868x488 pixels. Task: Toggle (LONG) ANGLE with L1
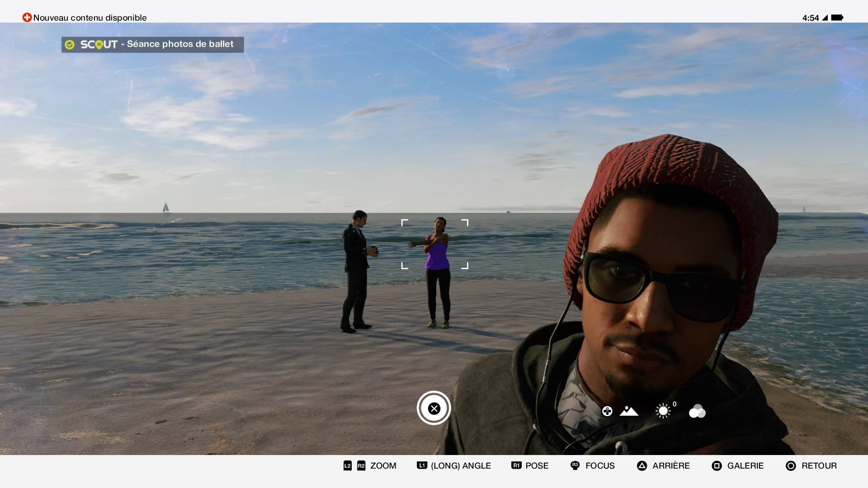click(453, 466)
